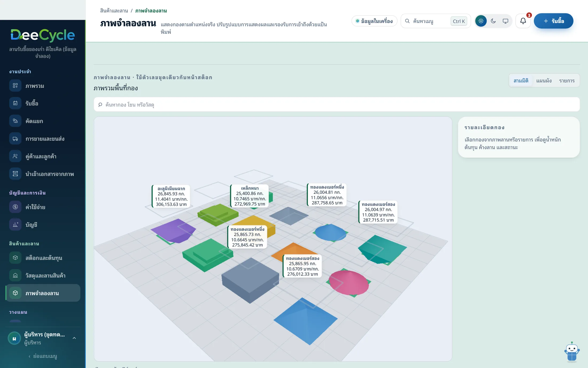Go to ภาพรวม in sidebar
The height and width of the screenshot is (368, 588).
43,86
